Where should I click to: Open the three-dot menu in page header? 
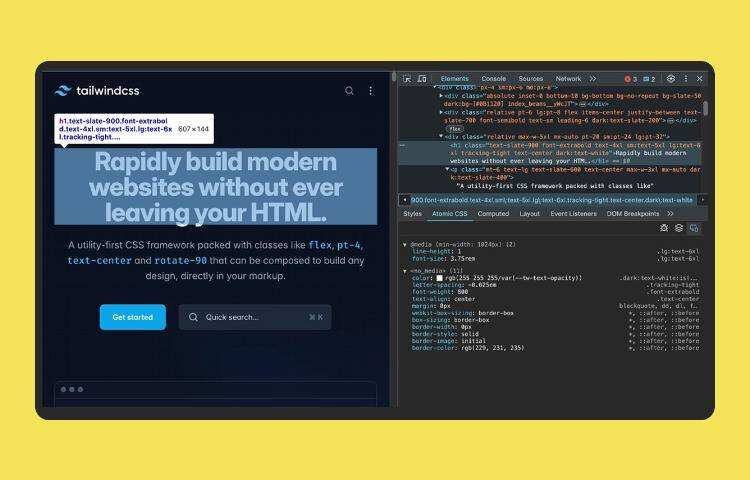coord(371,90)
